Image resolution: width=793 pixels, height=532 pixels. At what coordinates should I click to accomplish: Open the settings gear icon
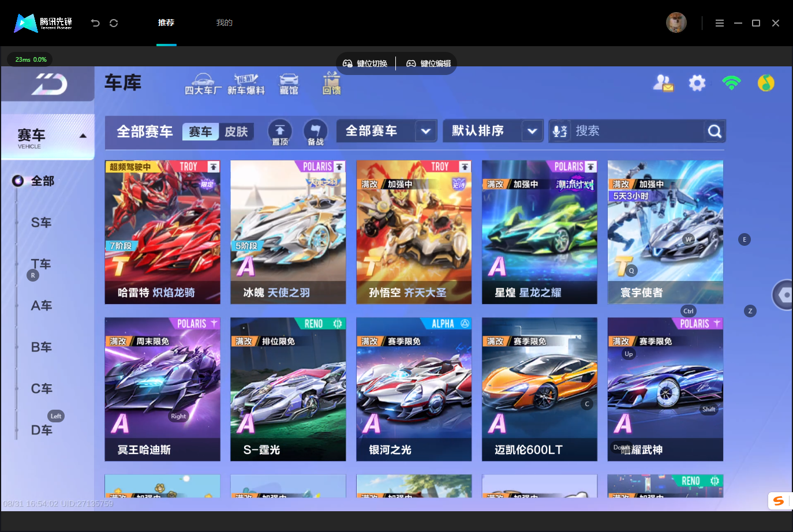pyautogui.click(x=697, y=83)
